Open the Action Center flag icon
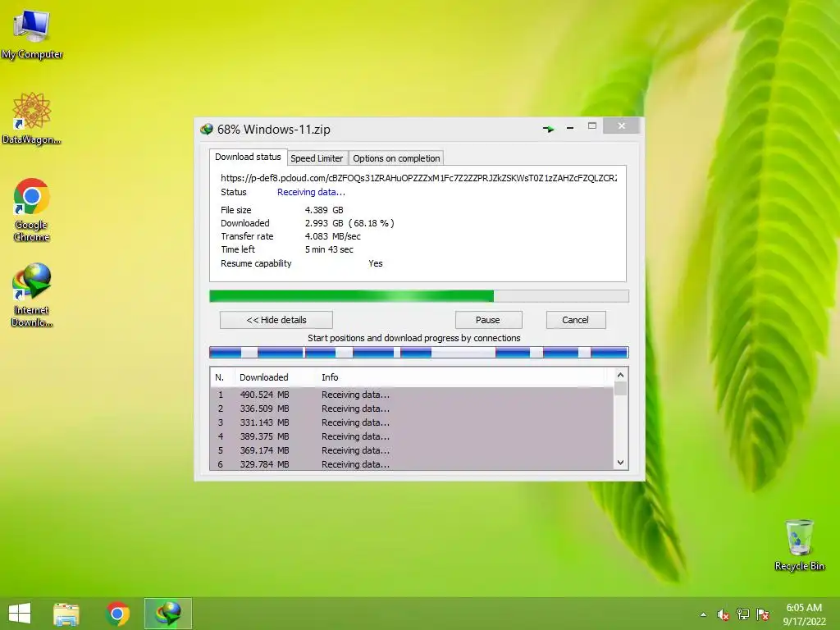Screen dimensions: 840x630 [763, 614]
